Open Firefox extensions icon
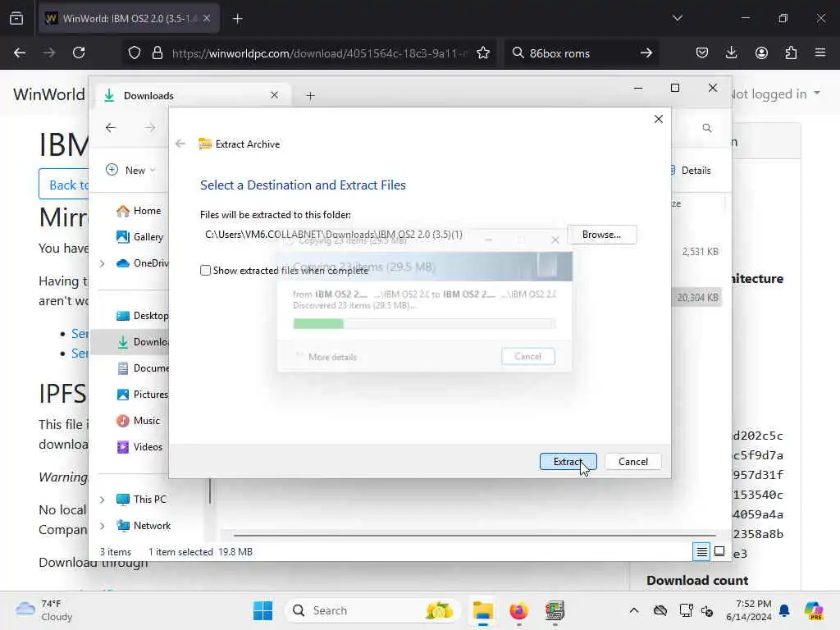Screen dimensions: 840x630 791,52
